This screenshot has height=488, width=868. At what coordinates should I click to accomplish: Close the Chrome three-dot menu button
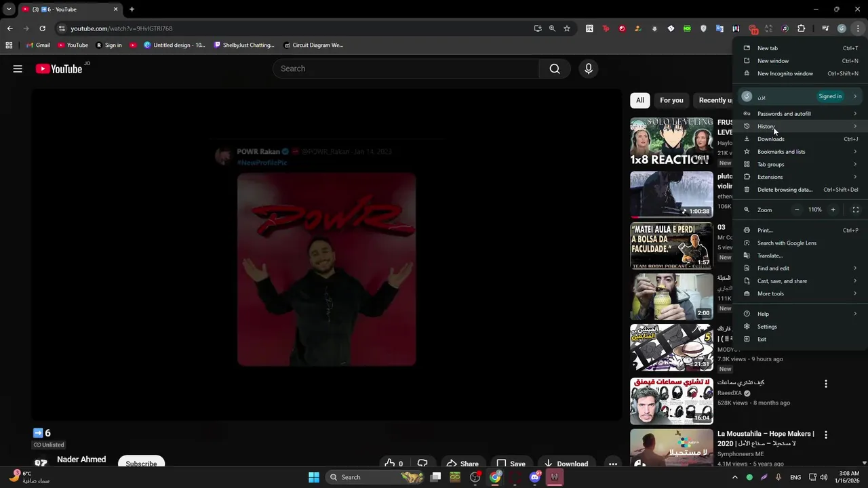point(858,28)
